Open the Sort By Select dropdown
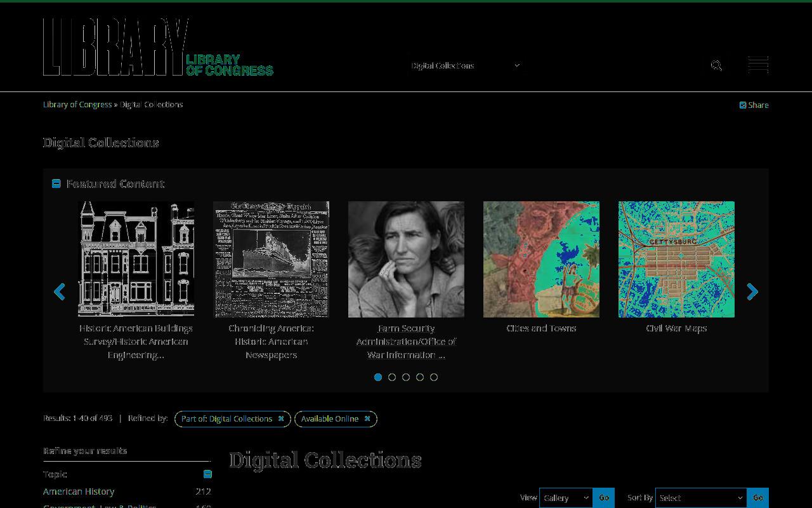The height and width of the screenshot is (508, 812). [x=701, y=498]
